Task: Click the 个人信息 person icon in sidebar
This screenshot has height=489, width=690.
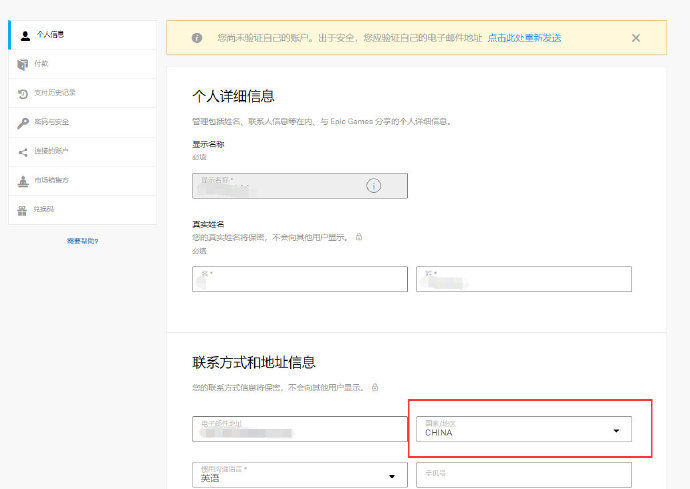Action: pos(24,35)
